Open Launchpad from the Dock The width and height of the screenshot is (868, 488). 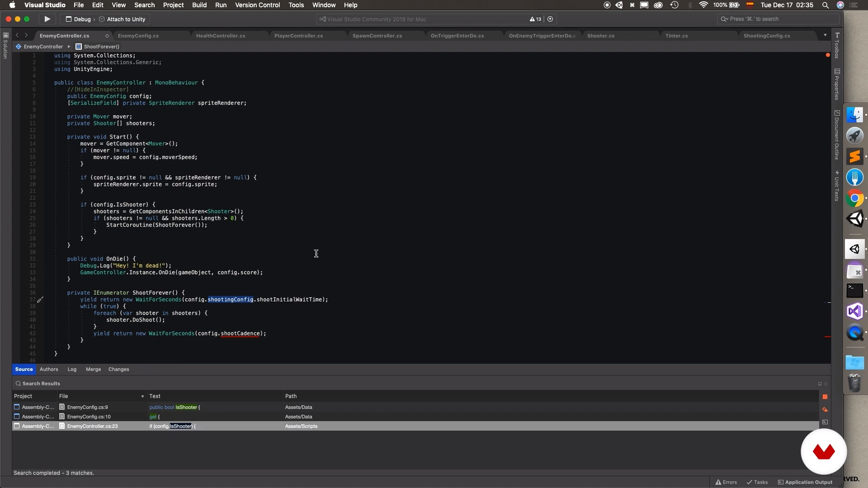pyautogui.click(x=854, y=136)
